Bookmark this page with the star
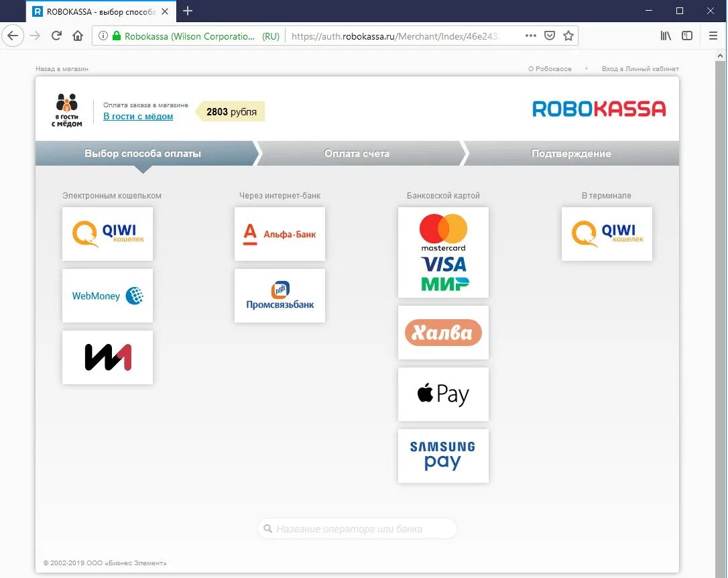Image resolution: width=728 pixels, height=578 pixels. [568, 36]
